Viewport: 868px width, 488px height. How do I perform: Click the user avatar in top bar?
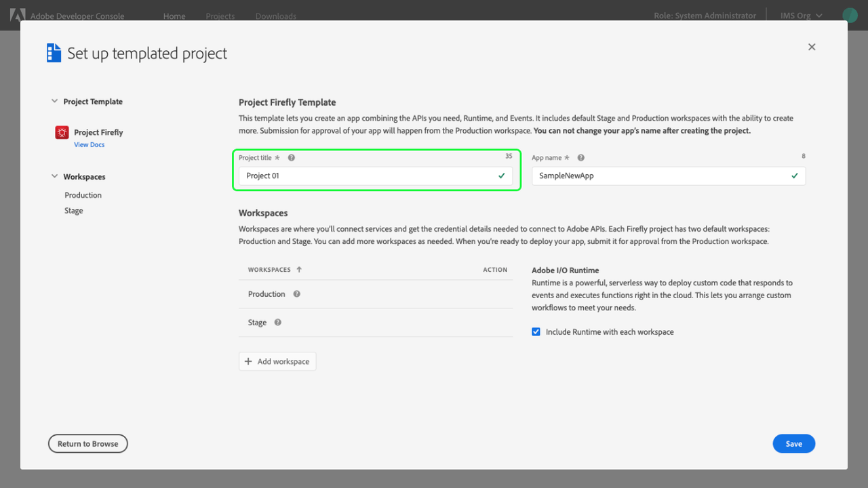[x=850, y=15]
